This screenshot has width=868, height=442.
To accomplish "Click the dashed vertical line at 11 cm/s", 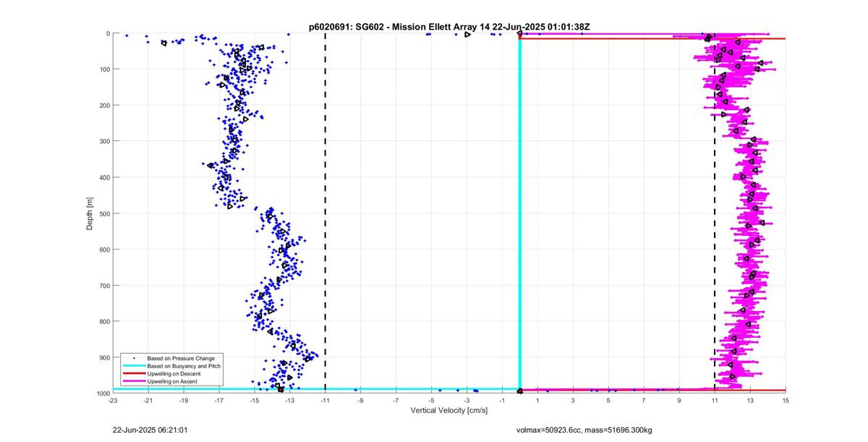I will click(715, 213).
